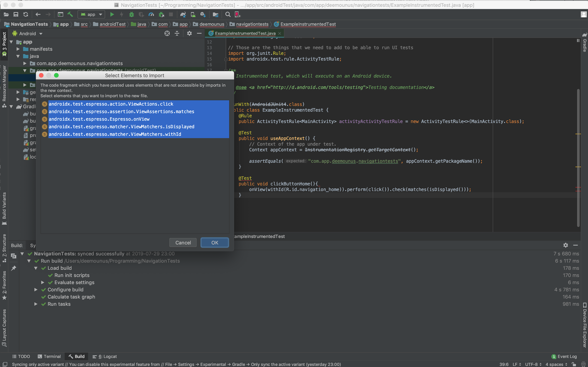Click Cancel in the import dialog
This screenshot has height=367, width=588.
click(x=183, y=243)
